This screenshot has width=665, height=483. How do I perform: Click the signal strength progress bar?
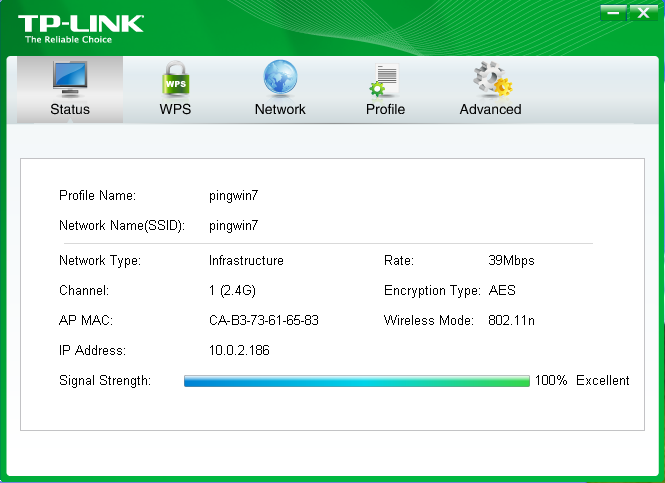pos(357,381)
